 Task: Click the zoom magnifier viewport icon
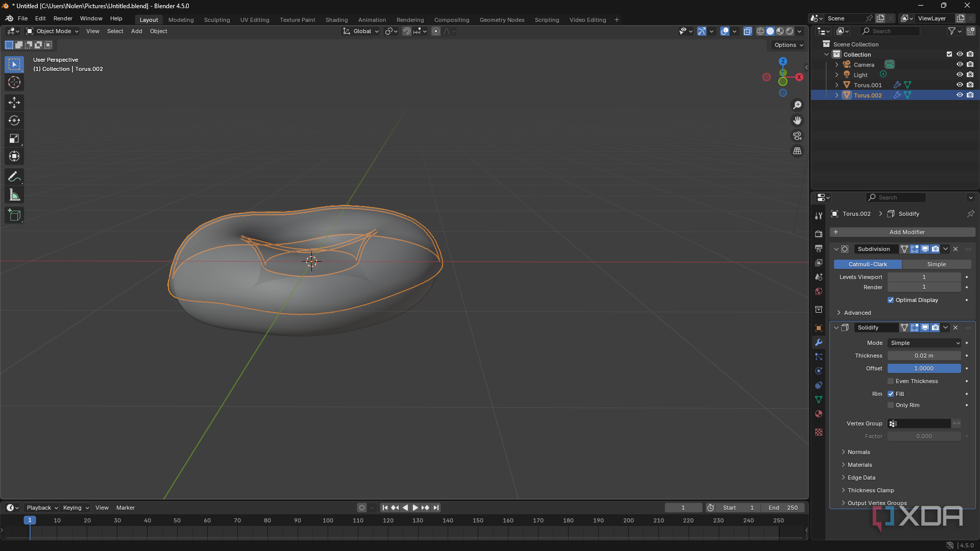797,105
